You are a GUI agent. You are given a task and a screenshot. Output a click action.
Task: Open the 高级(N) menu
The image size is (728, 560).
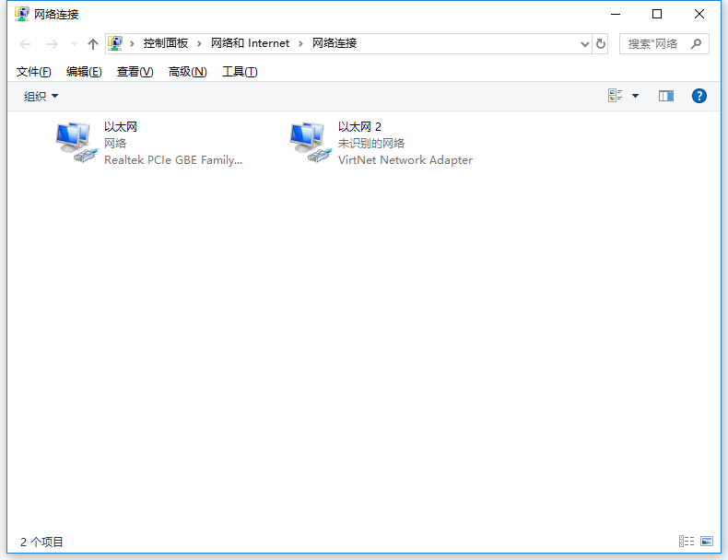[187, 72]
